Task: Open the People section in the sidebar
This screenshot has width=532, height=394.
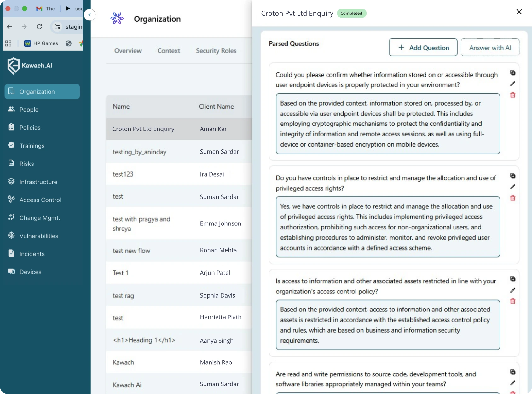Action: [29, 109]
